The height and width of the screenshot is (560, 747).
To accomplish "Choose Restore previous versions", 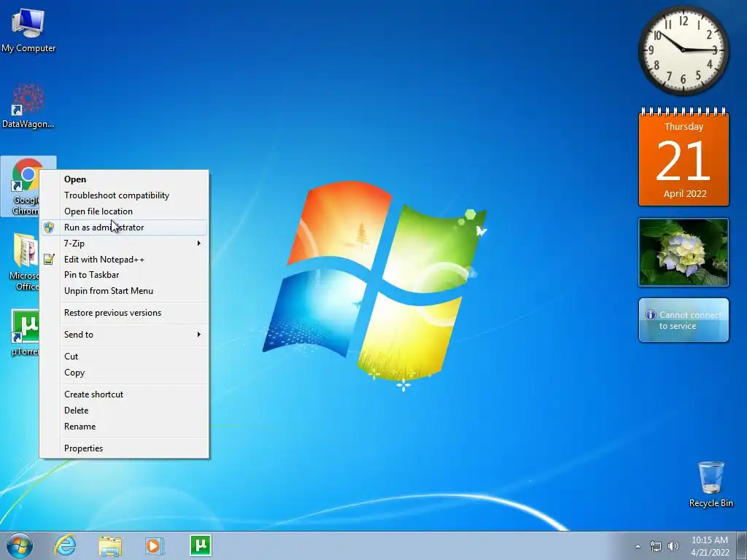I will pos(124,313).
